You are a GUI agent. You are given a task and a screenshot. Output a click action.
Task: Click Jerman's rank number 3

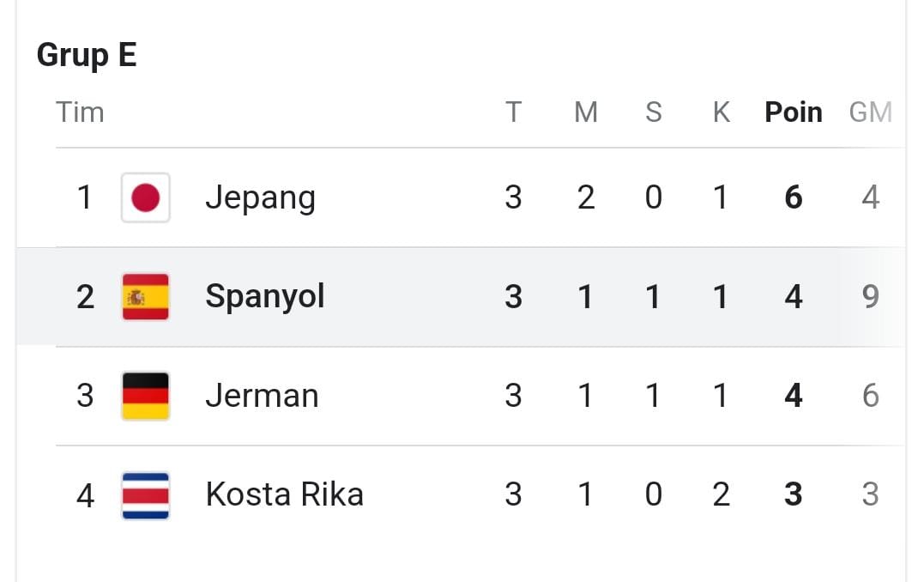pyautogui.click(x=85, y=396)
